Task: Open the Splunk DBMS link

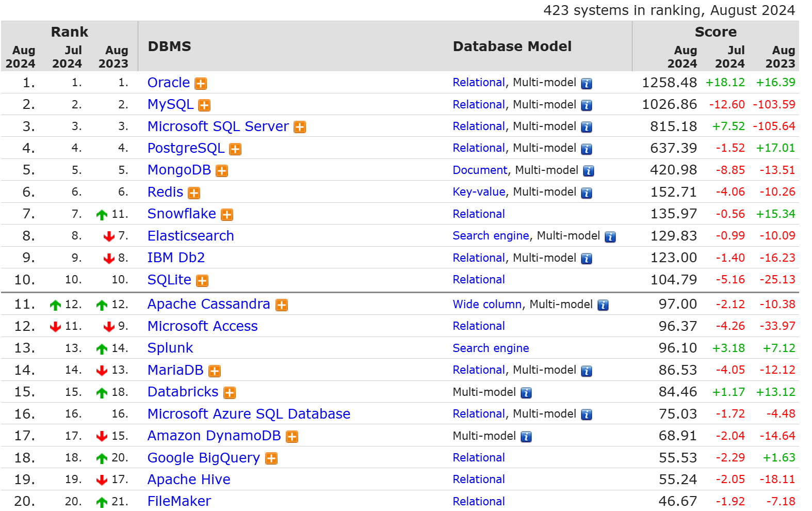Action: pyautogui.click(x=170, y=348)
